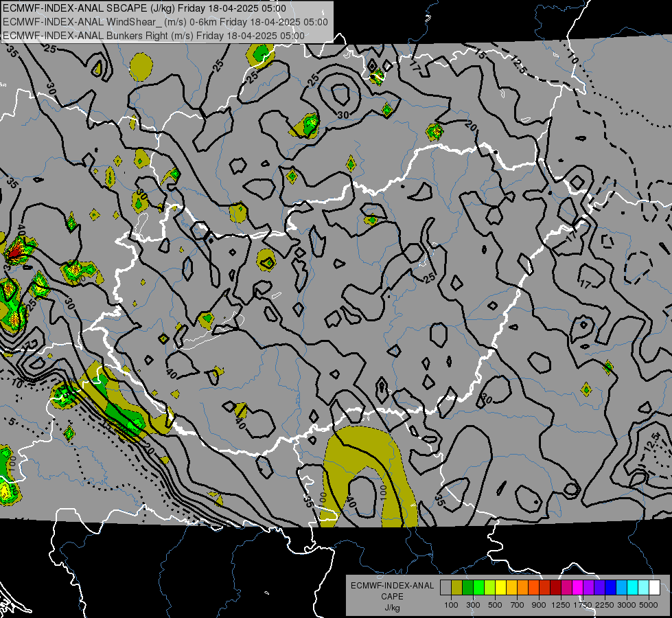
Task: Click the brick red legend swatch
Action: (545, 588)
